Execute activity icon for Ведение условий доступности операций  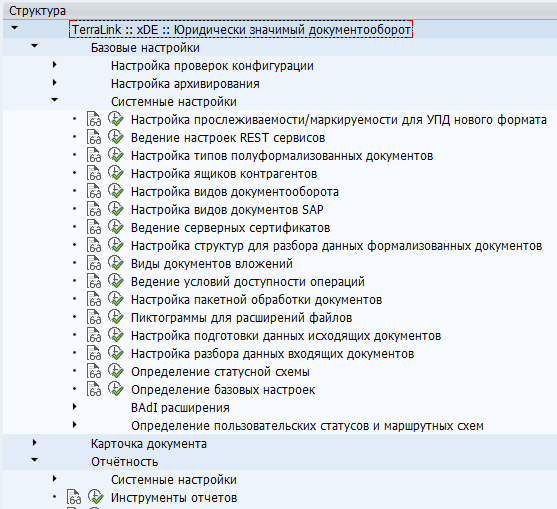115,281
